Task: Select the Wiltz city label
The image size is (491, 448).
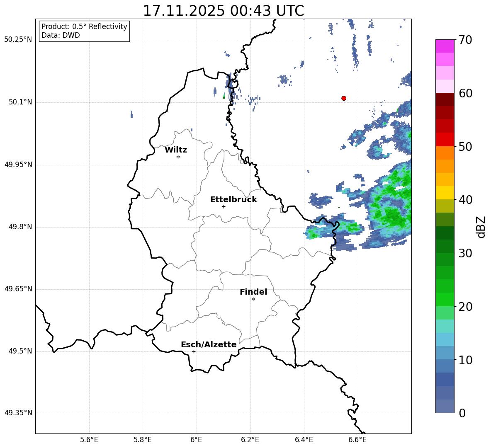Action: [176, 150]
